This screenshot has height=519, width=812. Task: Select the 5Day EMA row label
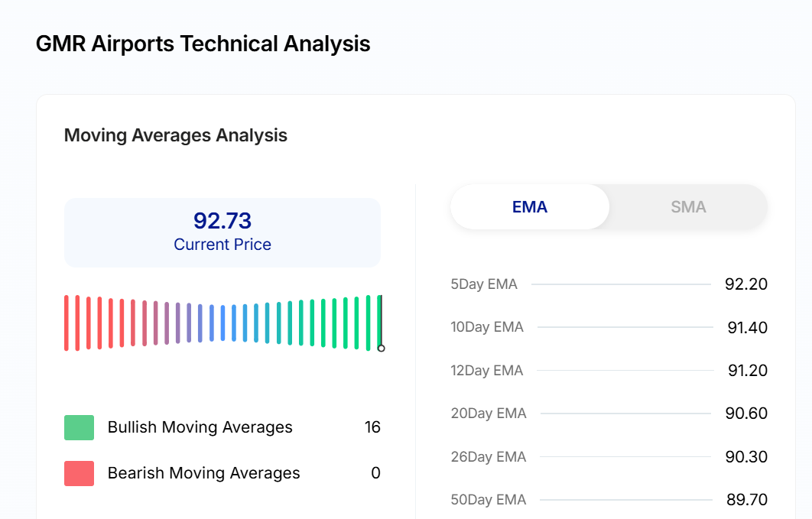[484, 284]
